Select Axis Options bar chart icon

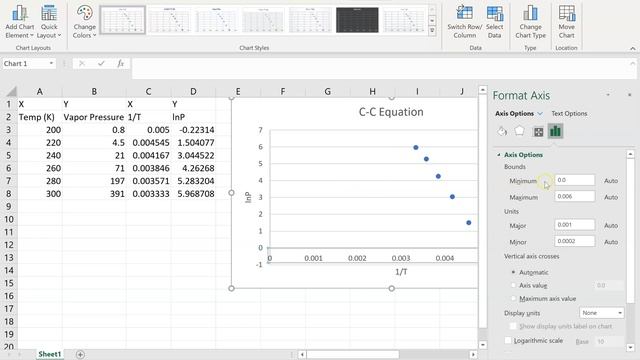[556, 131]
